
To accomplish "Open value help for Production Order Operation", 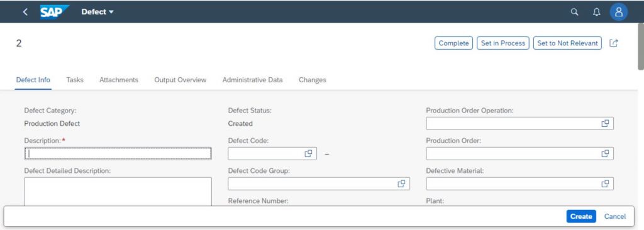I will [605, 123].
